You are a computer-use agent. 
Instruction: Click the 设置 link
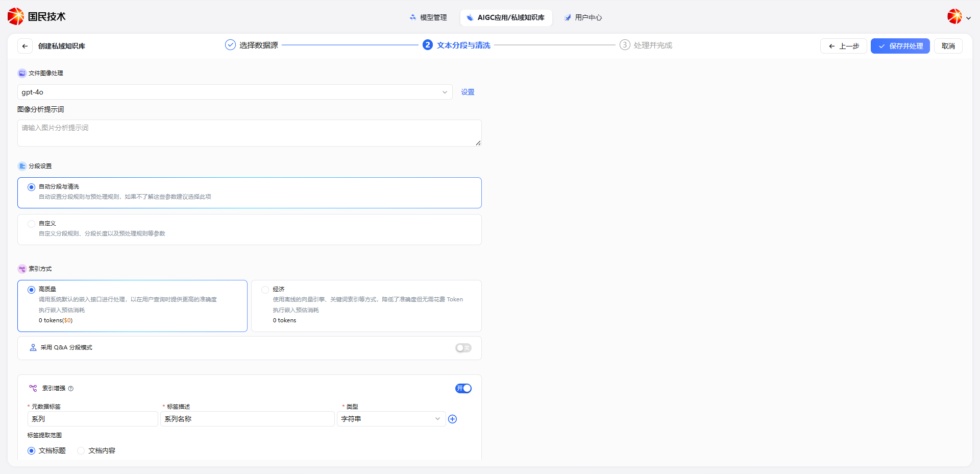[x=468, y=92]
